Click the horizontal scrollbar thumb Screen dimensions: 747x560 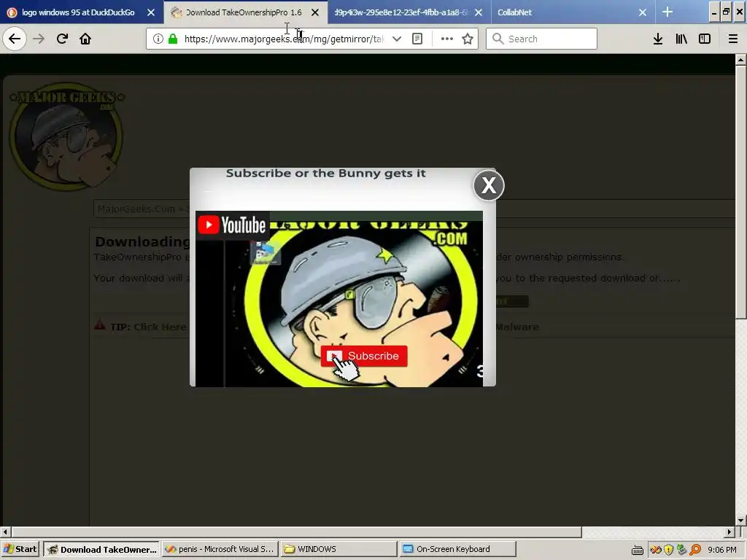point(296,532)
